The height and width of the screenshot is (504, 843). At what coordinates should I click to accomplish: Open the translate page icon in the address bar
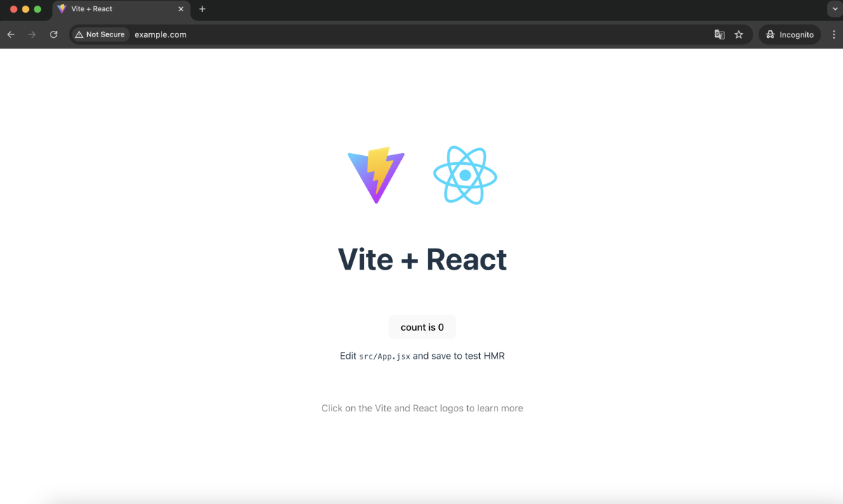click(719, 34)
